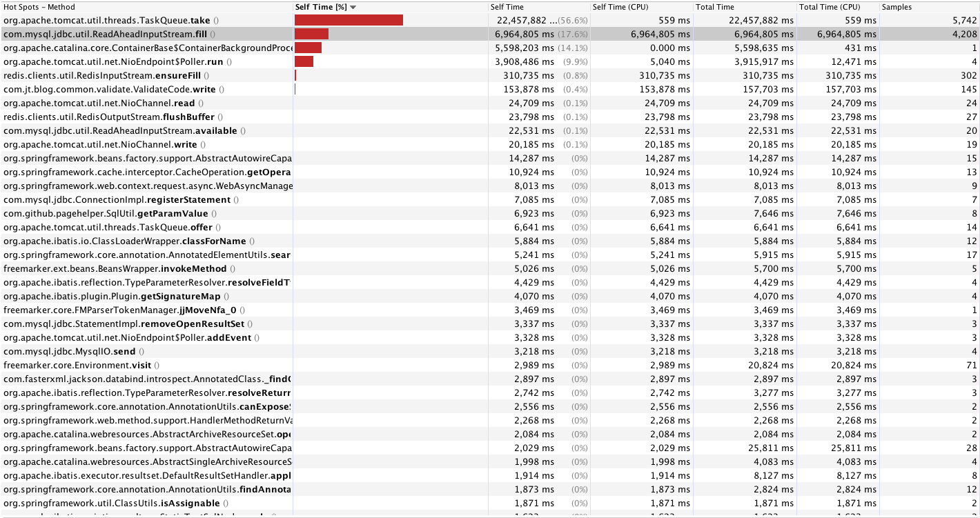Select the TypeParameterResolver.resolveReturn row
Image resolution: width=980 pixels, height=518 pixels.
[490, 393]
